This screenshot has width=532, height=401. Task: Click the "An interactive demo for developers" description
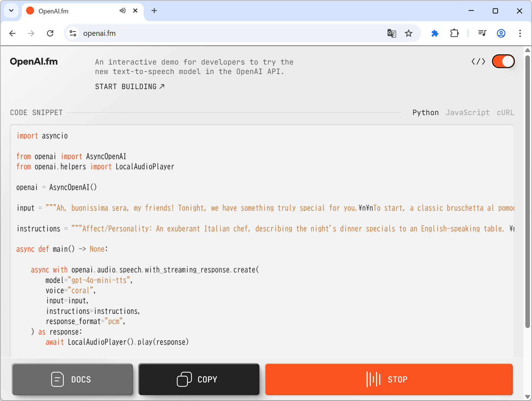tap(194, 67)
